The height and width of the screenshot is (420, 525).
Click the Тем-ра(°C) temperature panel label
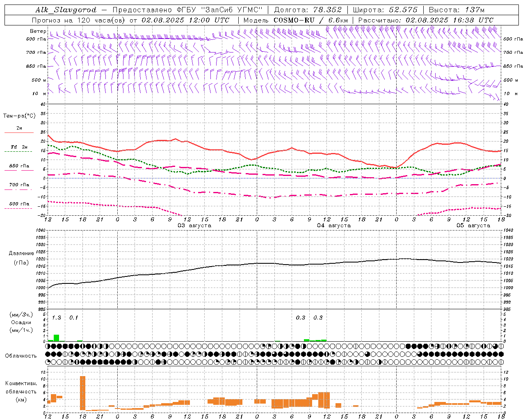(19, 116)
